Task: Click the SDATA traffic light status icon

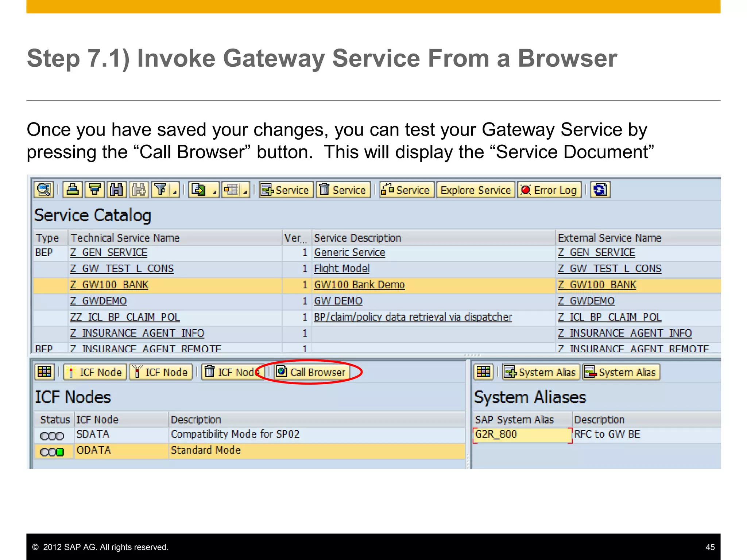Action: tap(52, 436)
